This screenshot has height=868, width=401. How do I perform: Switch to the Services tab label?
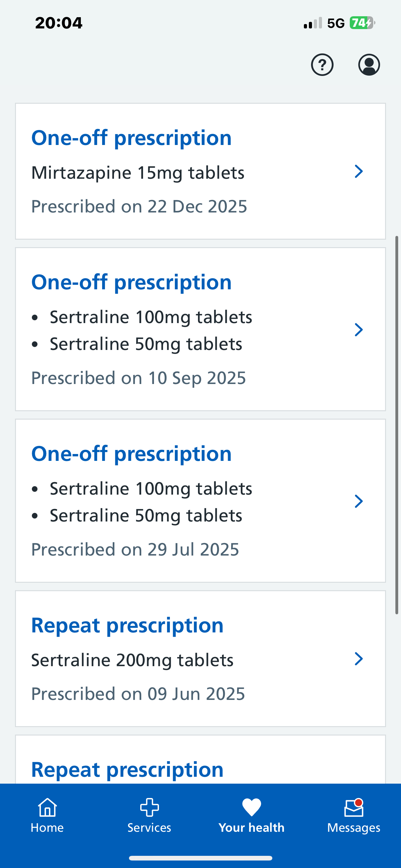point(149,828)
